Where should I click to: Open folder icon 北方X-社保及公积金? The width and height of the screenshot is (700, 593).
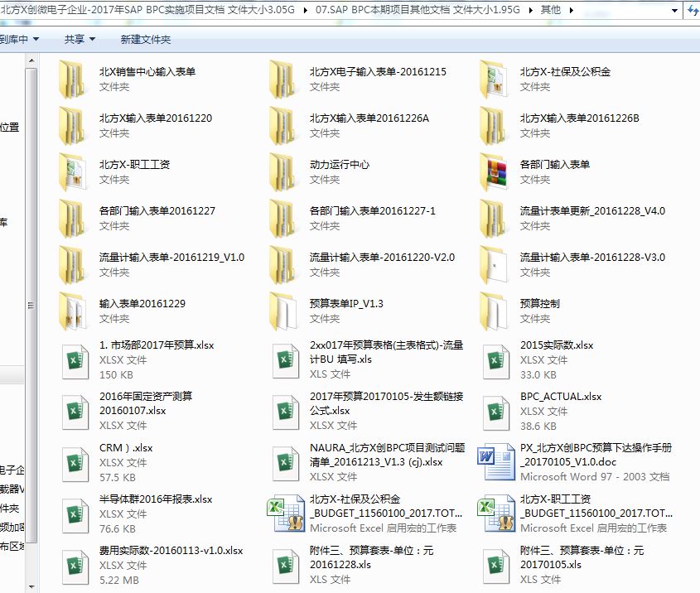point(493,80)
